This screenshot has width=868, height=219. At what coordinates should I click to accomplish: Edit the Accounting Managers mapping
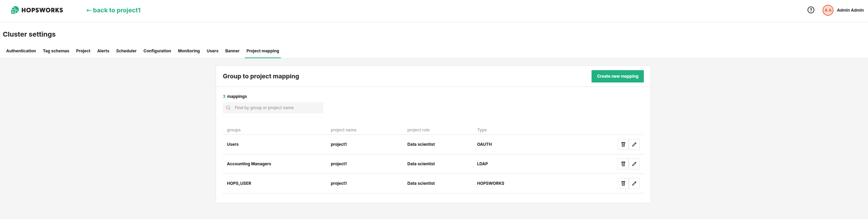pyautogui.click(x=634, y=164)
